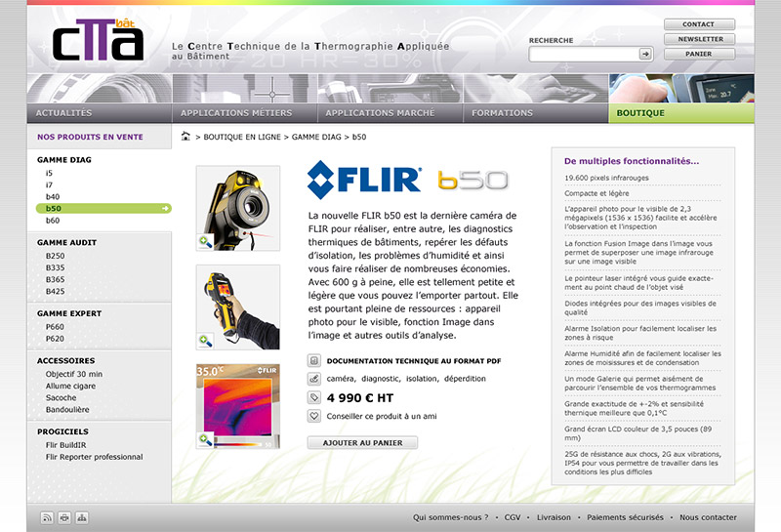
Task: Open Flir BuildIR software page
Action: [65, 445]
